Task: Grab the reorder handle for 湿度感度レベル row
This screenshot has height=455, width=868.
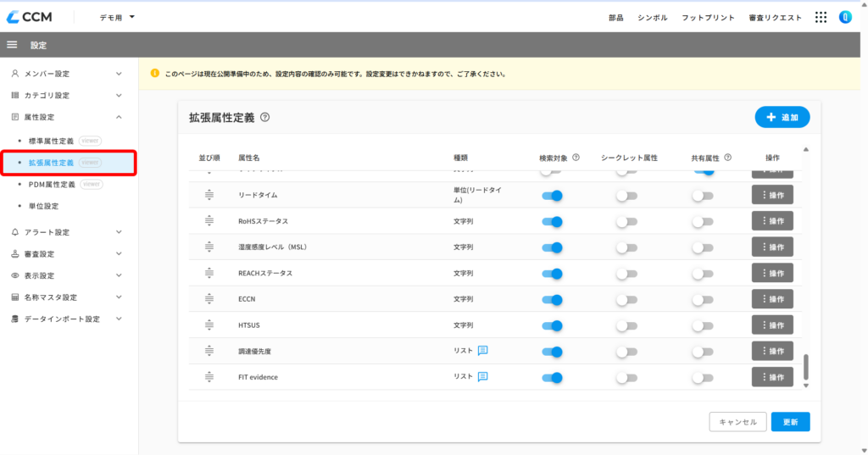Action: point(209,247)
